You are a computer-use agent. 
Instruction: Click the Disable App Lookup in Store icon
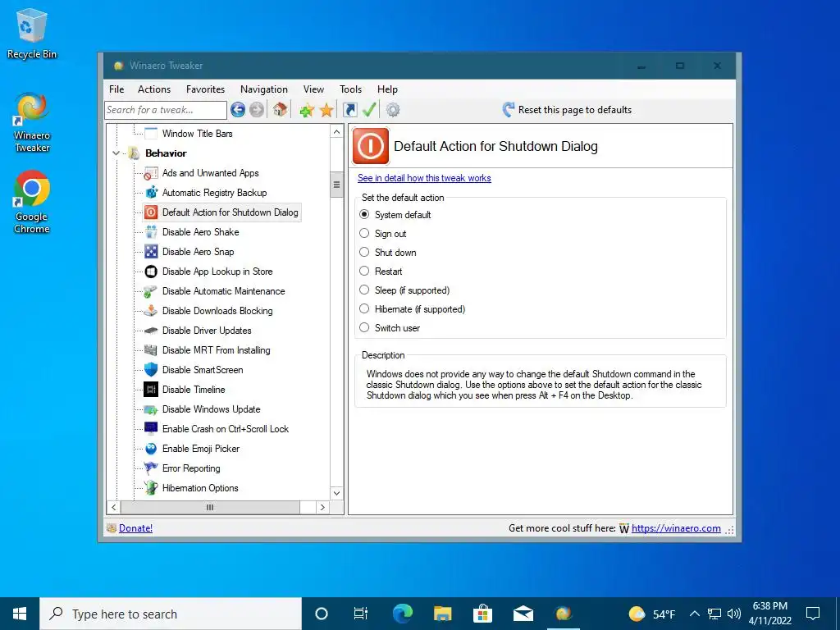(151, 272)
